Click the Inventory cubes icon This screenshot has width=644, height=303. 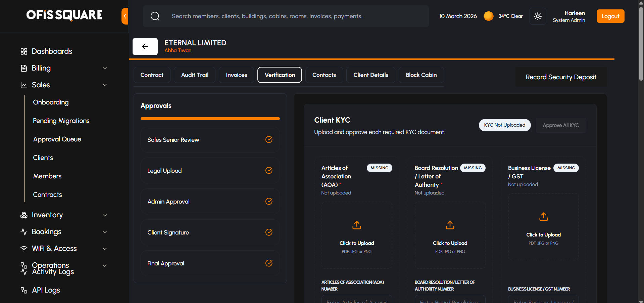pos(24,215)
